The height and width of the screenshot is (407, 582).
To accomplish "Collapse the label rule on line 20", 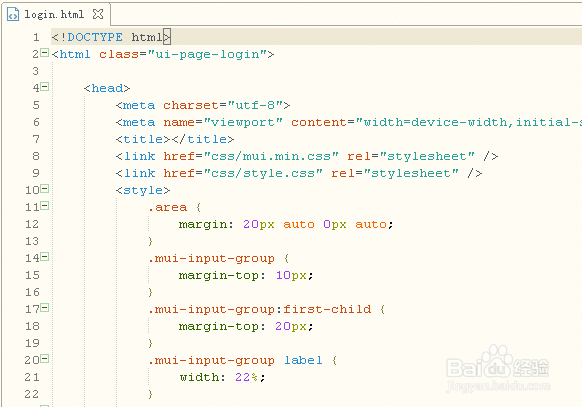I will pyautogui.click(x=45, y=358).
